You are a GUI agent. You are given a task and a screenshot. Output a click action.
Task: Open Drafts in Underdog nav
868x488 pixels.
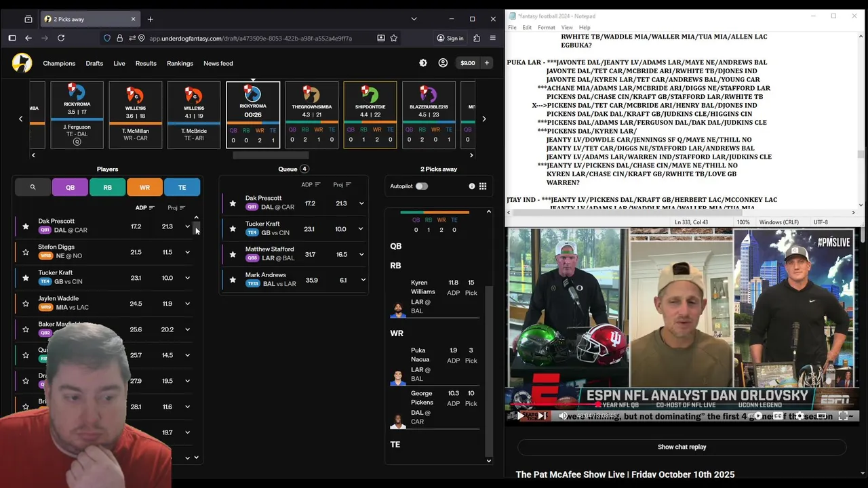click(94, 63)
